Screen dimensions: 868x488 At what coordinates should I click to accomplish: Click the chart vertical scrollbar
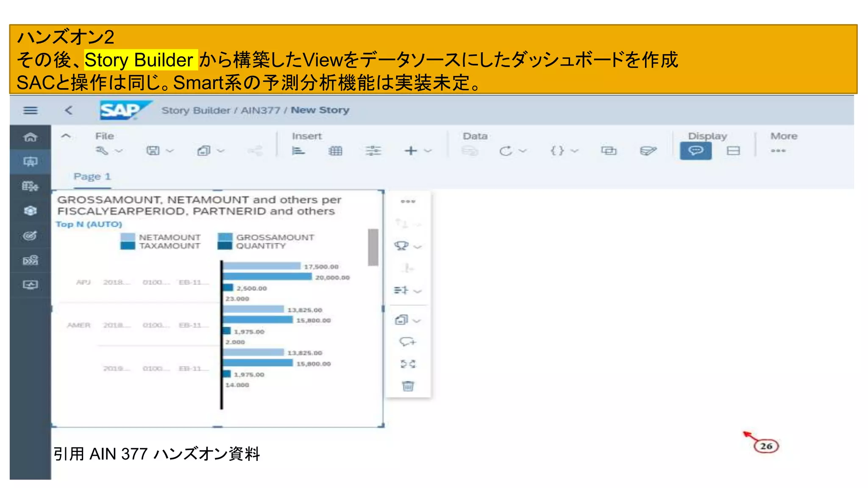(x=373, y=247)
